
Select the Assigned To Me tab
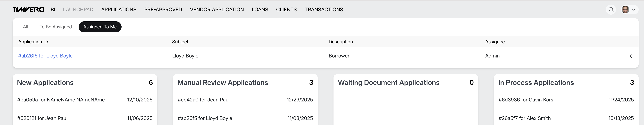[x=100, y=27]
